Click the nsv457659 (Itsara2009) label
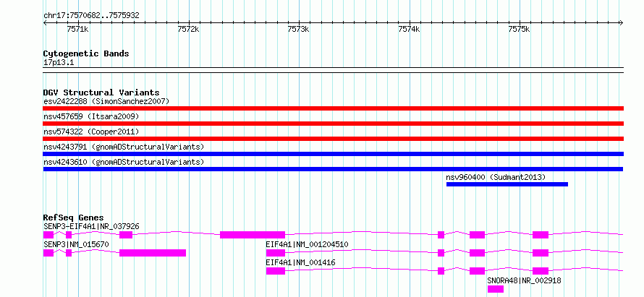Image resolution: width=644 pixels, height=297 pixels. point(91,116)
